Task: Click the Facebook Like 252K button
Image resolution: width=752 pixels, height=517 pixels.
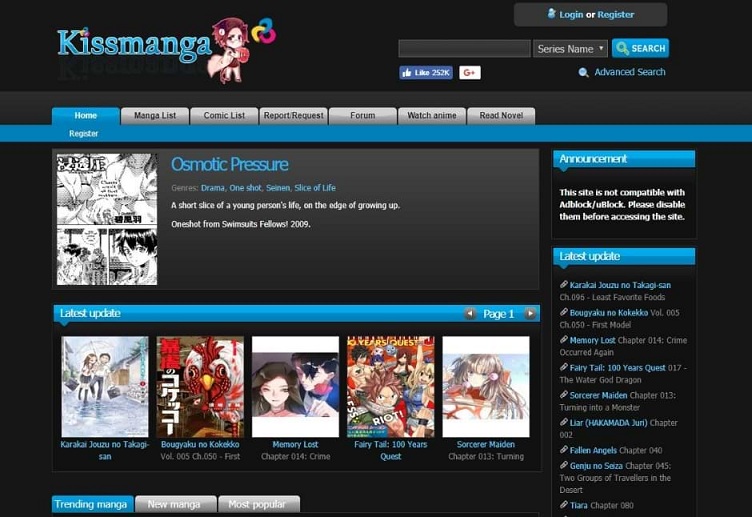Action: (x=426, y=72)
